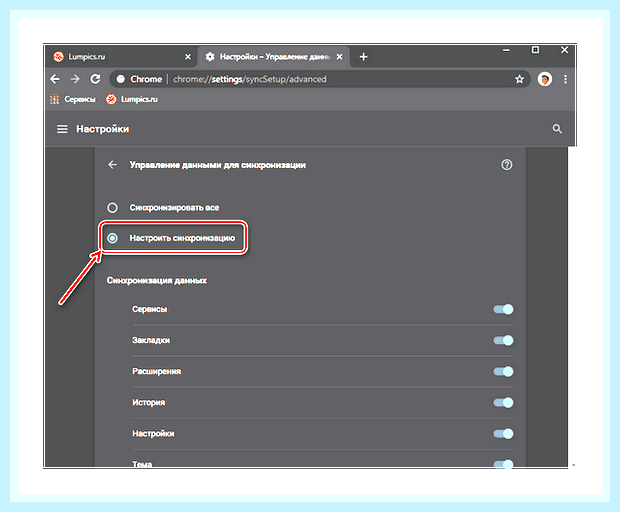620x512 pixels.
Task: Open the help question mark icon
Action: point(507,164)
